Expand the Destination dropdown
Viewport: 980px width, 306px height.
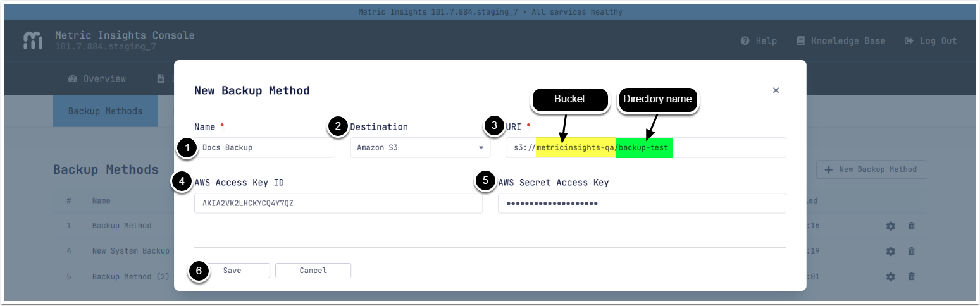(x=420, y=148)
